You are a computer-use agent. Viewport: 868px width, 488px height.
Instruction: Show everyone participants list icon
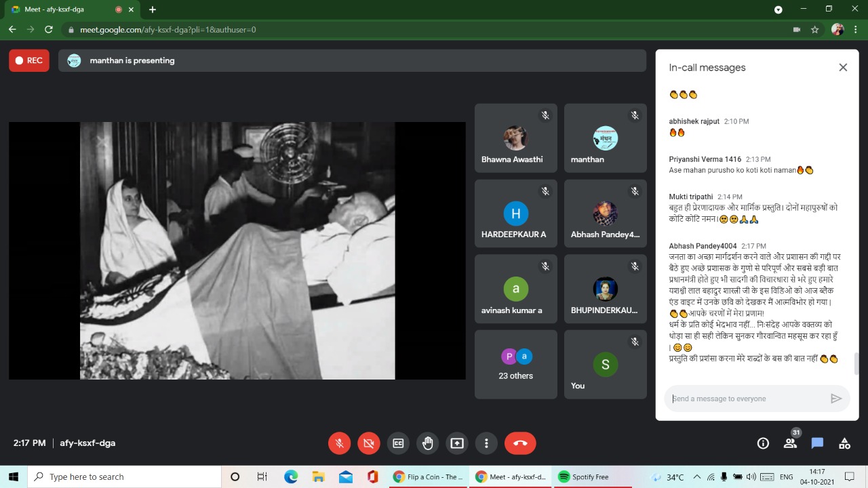coord(790,443)
